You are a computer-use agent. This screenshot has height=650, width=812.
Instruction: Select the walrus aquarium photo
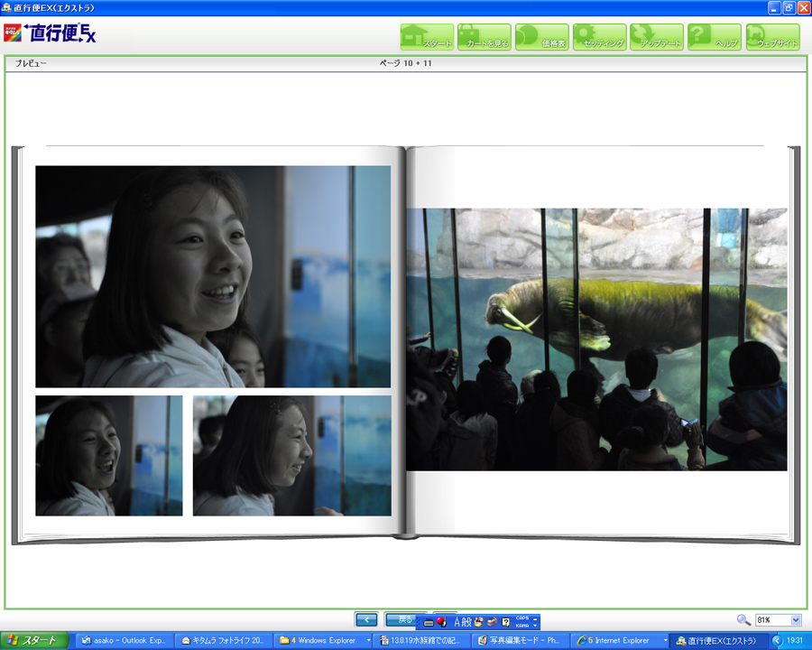click(596, 339)
